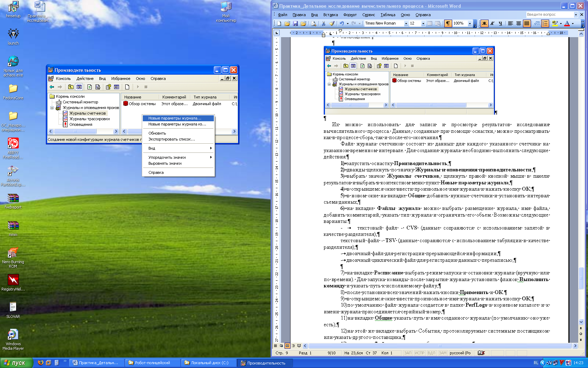Viewport: 588px width, 368px height.
Task: Apply yellow highlight color button
Action: point(555,23)
